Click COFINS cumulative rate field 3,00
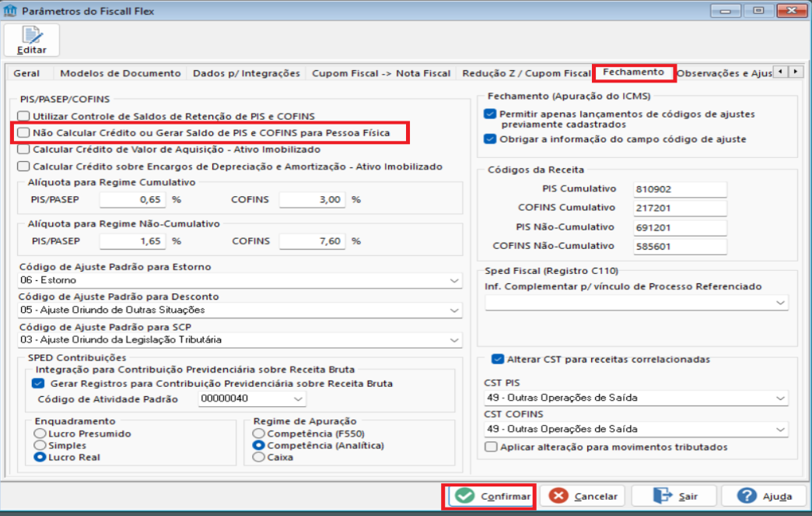The image size is (812, 516). pyautogui.click(x=312, y=199)
